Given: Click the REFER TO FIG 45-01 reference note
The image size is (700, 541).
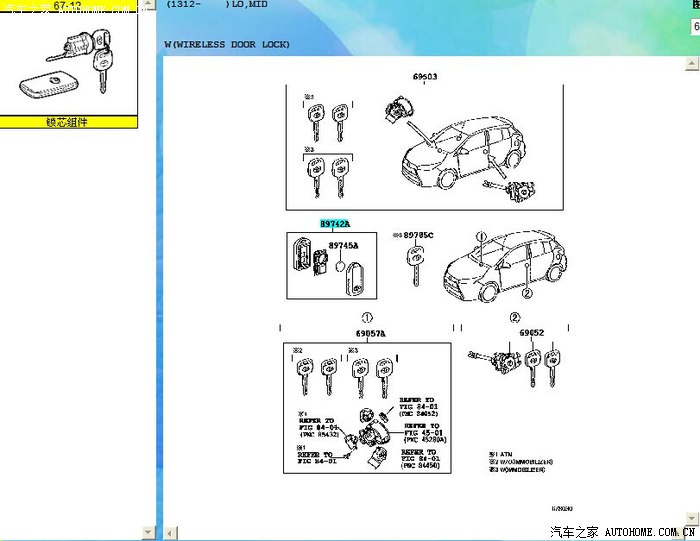Looking at the screenshot, I should click(425, 431).
